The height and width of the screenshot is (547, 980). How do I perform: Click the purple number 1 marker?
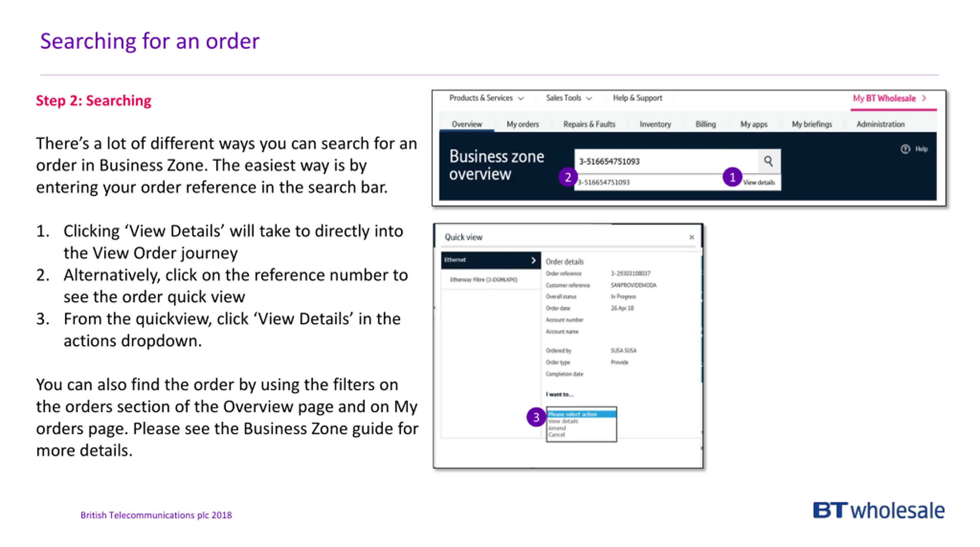[732, 177]
